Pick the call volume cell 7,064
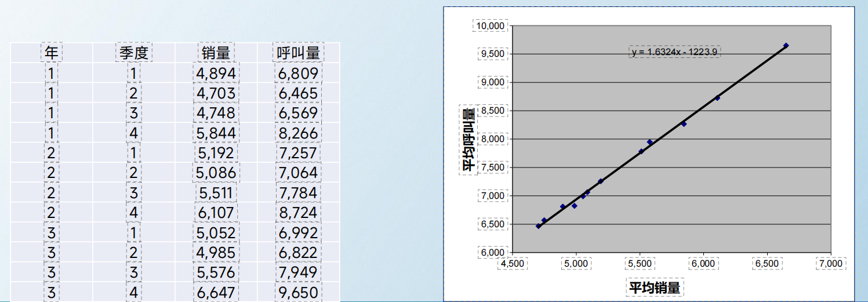This screenshot has width=868, height=302. [299, 173]
